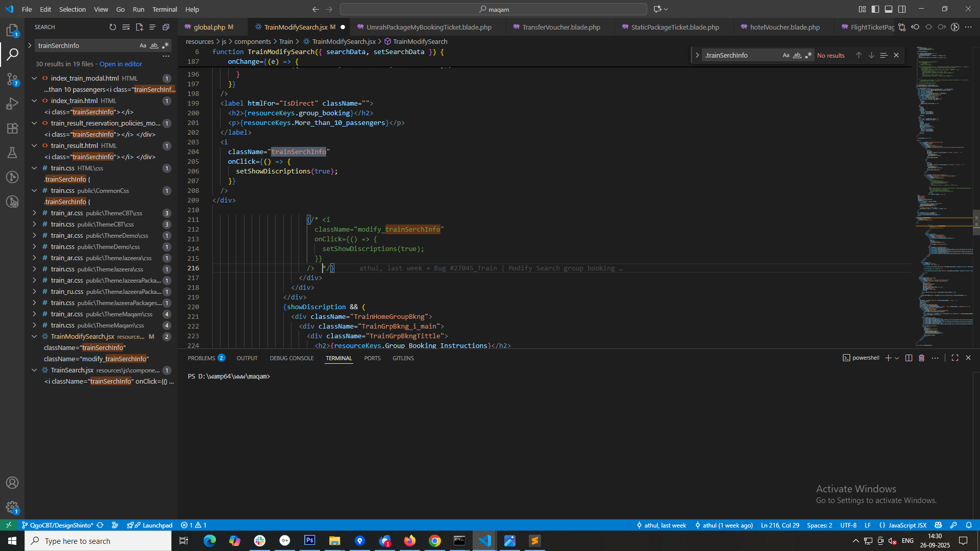Clear search results in the Search panel
This screenshot has width=980, height=551.
tap(126, 27)
